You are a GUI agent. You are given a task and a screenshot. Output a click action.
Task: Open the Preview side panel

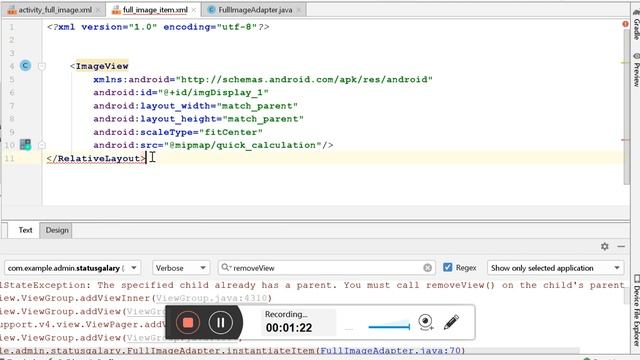[636, 70]
